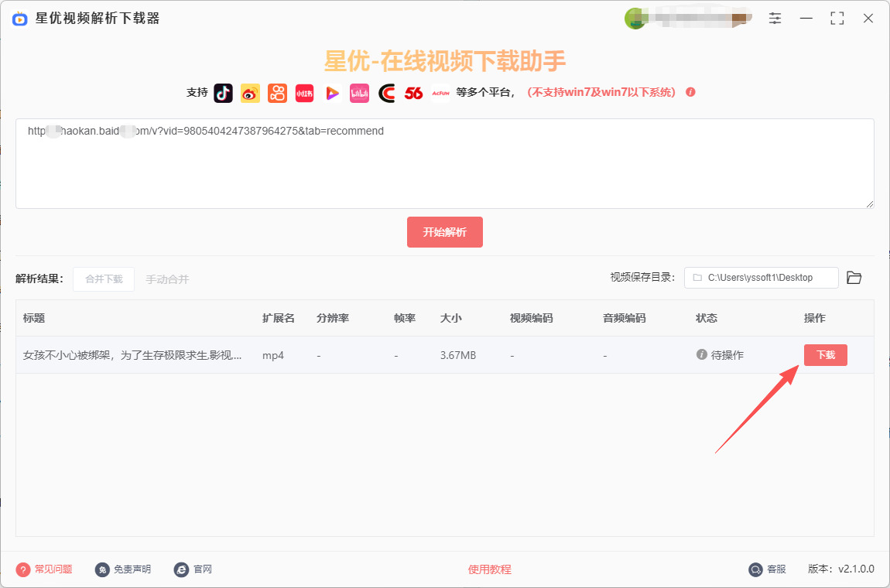Click the mp4 extension cell
Viewport: 890px width, 588px height.
[x=273, y=356]
